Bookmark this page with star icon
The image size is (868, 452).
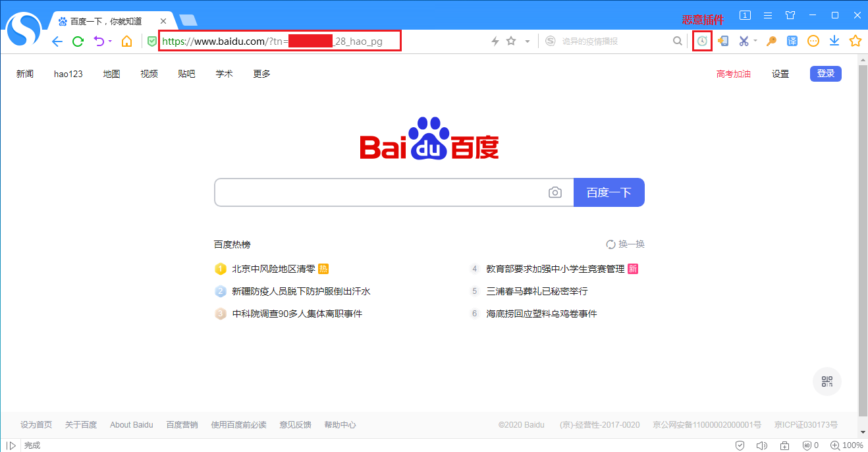pyautogui.click(x=511, y=42)
